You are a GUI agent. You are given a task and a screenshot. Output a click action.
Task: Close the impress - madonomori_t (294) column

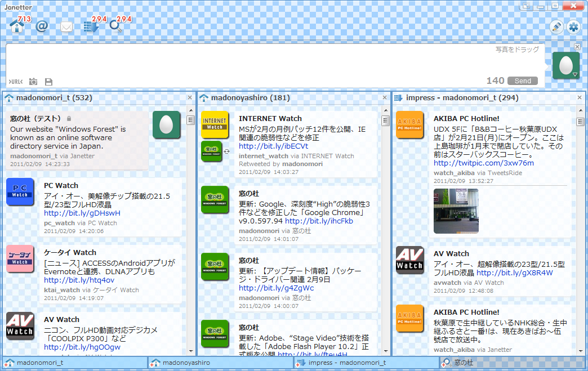pos(580,97)
